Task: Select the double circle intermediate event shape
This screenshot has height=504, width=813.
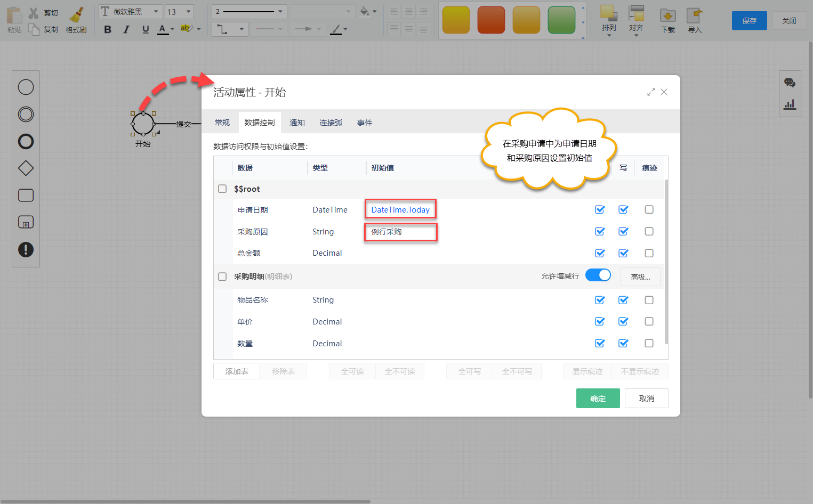Action: click(26, 114)
